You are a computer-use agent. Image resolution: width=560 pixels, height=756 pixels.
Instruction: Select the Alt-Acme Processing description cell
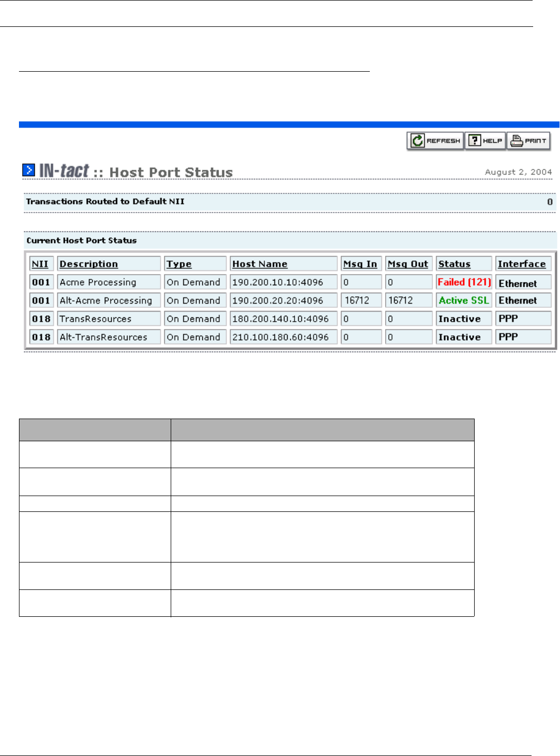(109, 301)
